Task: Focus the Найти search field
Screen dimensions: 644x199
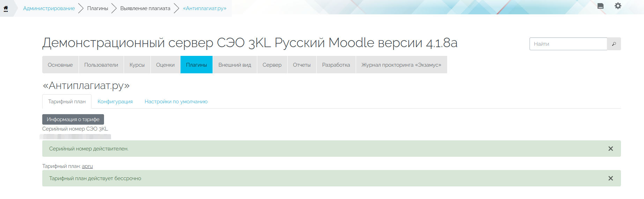Action: pos(568,44)
